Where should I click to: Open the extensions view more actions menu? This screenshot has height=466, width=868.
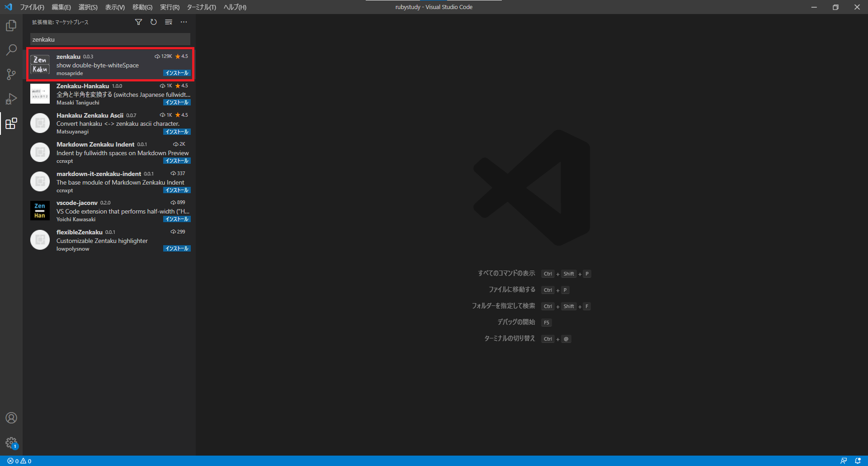click(x=184, y=22)
